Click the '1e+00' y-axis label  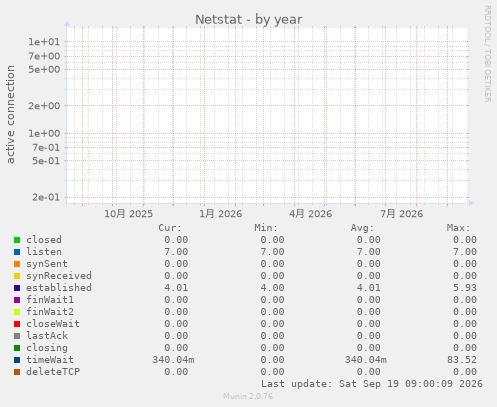pos(44,133)
